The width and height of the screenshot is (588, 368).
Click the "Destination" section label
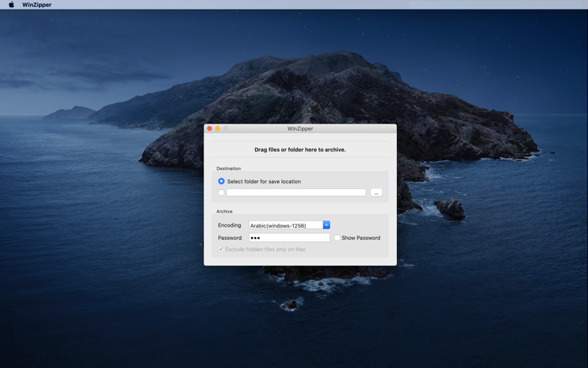(x=229, y=169)
